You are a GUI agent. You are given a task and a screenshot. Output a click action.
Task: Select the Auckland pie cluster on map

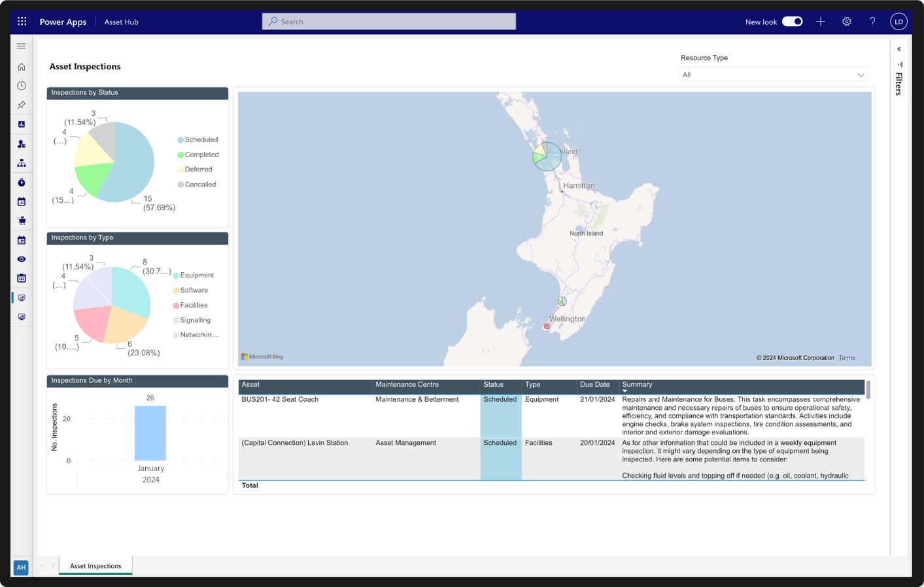click(x=547, y=156)
